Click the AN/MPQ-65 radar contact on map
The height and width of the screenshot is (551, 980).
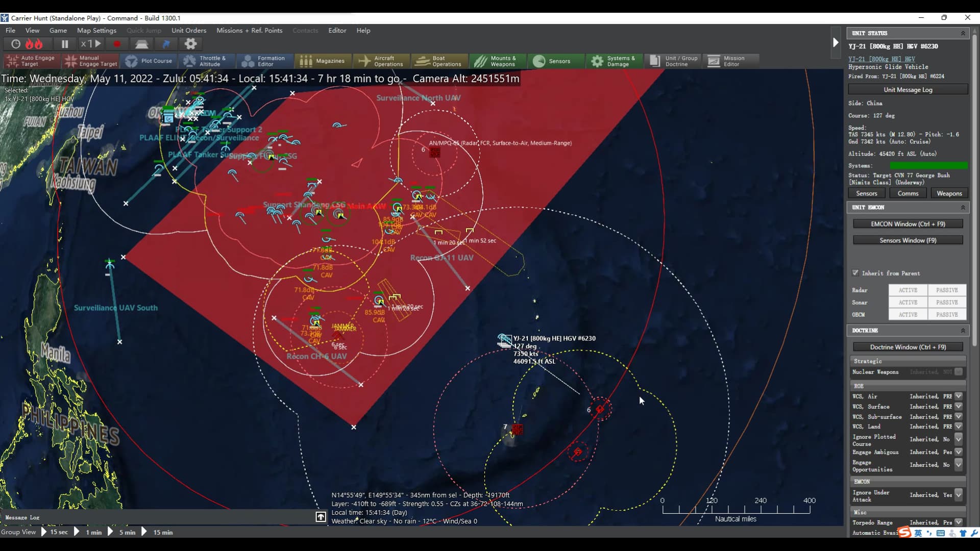tap(435, 152)
